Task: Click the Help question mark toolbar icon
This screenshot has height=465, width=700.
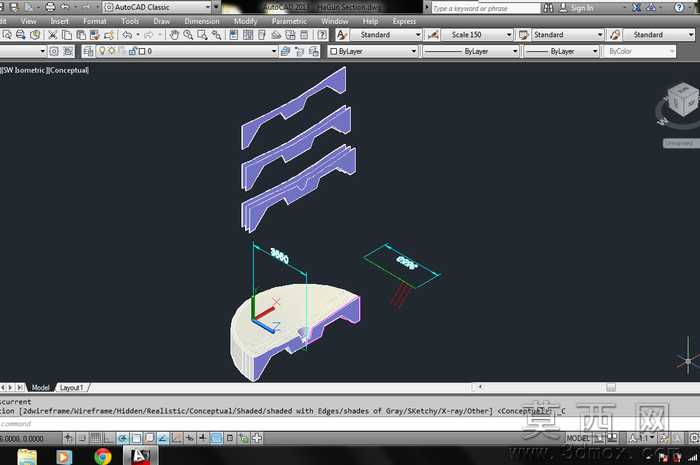Action: coord(322,35)
